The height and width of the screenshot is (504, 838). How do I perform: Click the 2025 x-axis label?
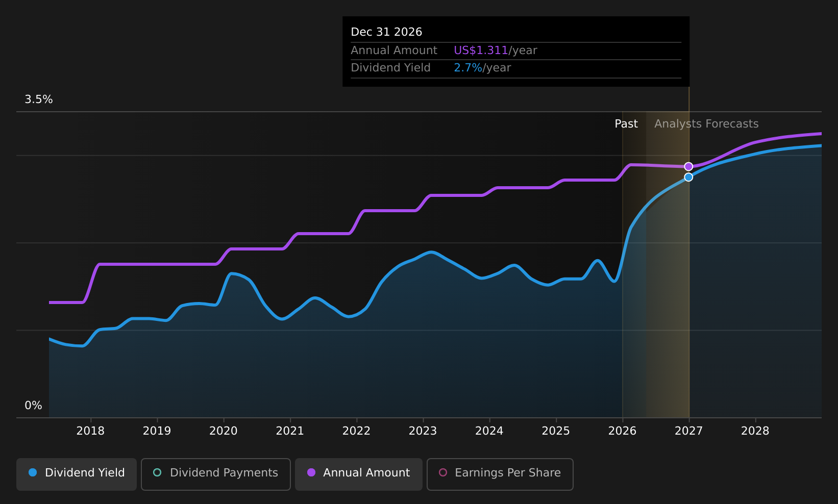[556, 431]
